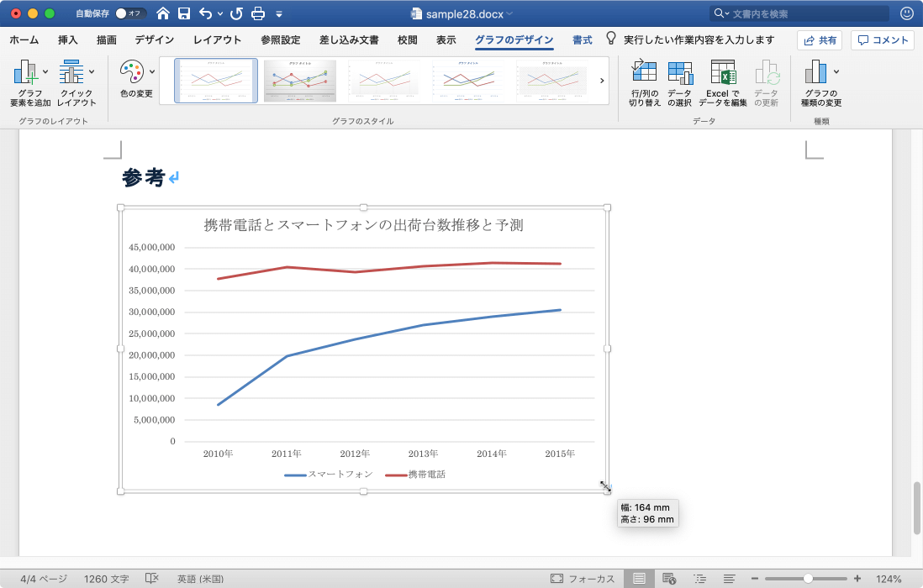Click the chart title text
Viewport: 923px width, 588px height.
(364, 224)
